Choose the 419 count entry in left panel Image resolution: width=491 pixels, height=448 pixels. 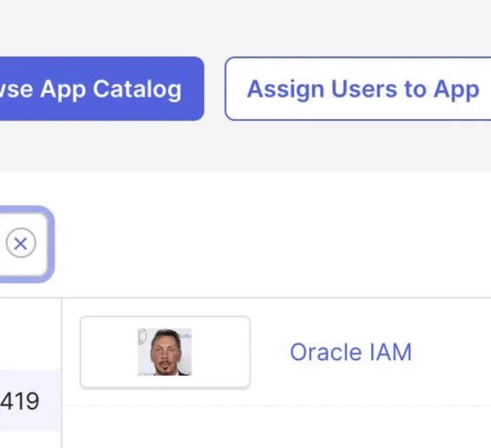click(x=30, y=400)
